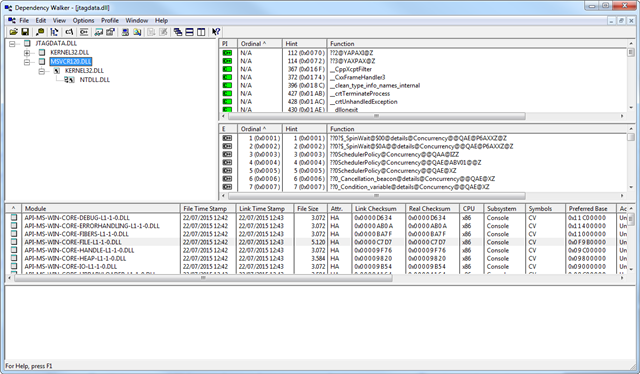Sort imports by the PI column header
640x374 pixels.
coord(228,44)
